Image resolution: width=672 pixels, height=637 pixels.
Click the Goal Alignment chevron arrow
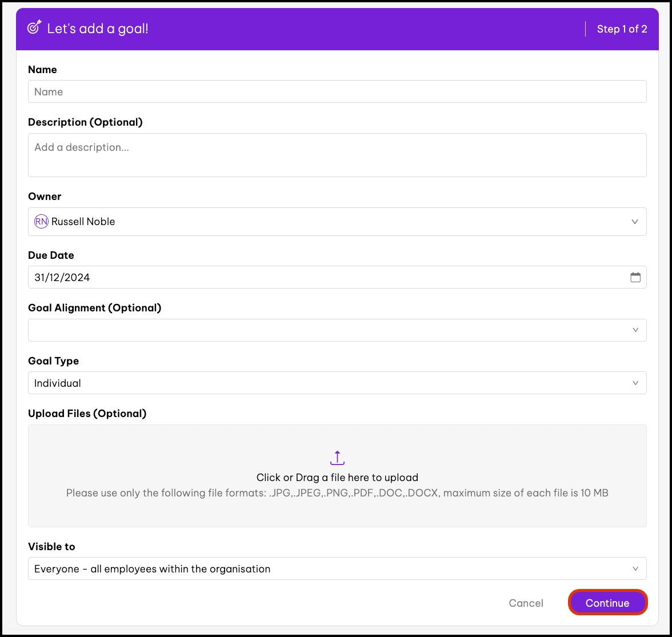635,330
